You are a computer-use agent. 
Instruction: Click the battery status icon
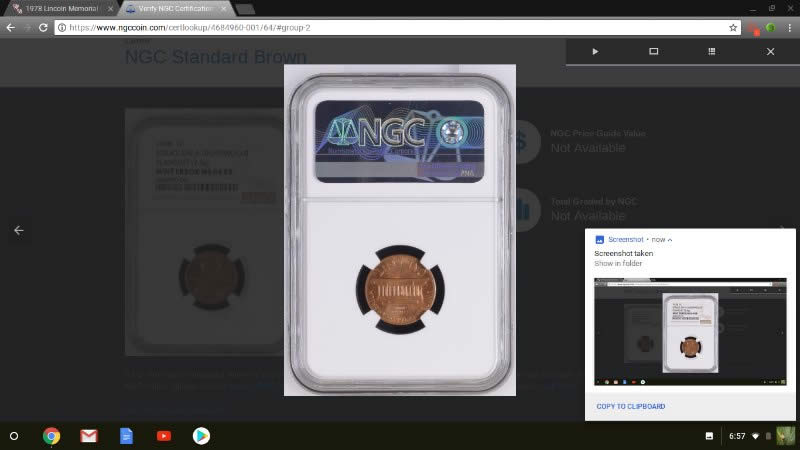point(768,436)
